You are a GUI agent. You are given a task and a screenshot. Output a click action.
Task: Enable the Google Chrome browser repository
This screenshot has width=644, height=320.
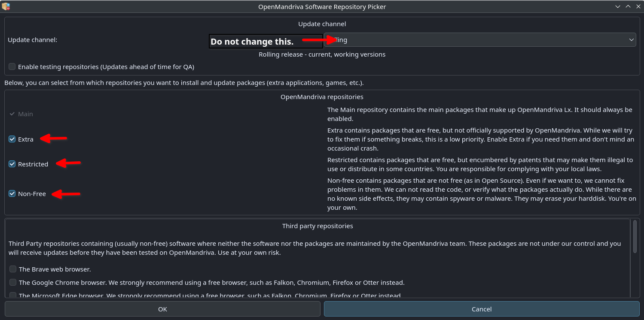point(13,282)
